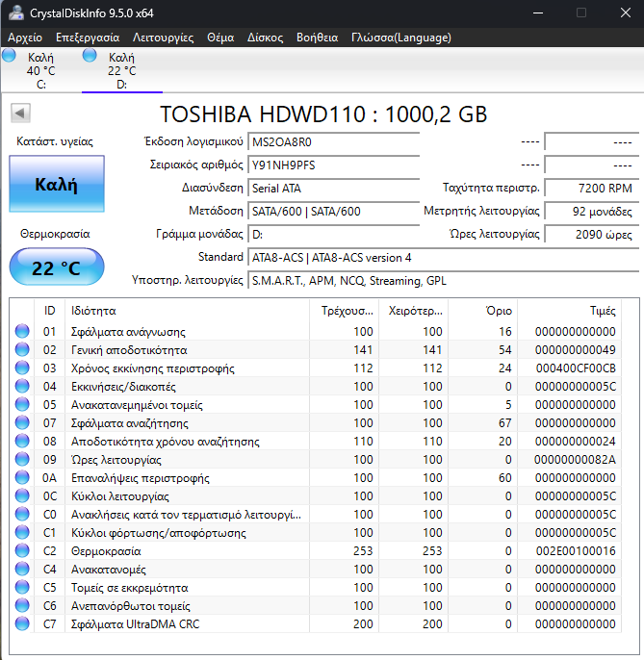Click the firmware field MS2OA8R0

pyautogui.click(x=334, y=141)
